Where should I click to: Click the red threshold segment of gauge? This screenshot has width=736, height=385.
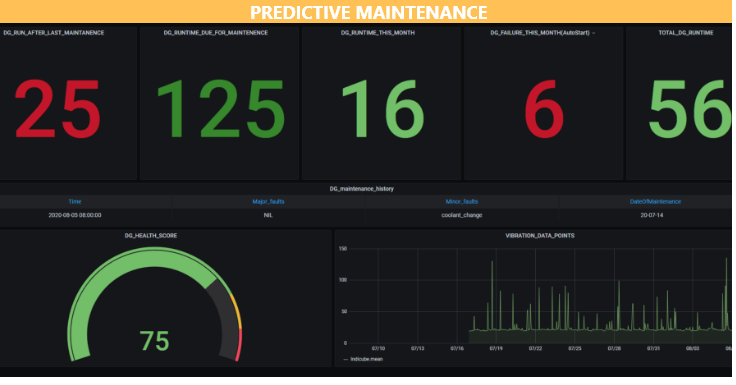239,345
